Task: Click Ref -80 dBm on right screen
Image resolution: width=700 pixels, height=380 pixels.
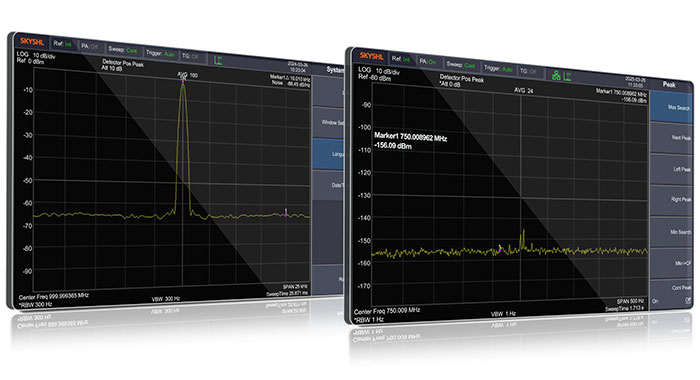Action: coord(374,78)
